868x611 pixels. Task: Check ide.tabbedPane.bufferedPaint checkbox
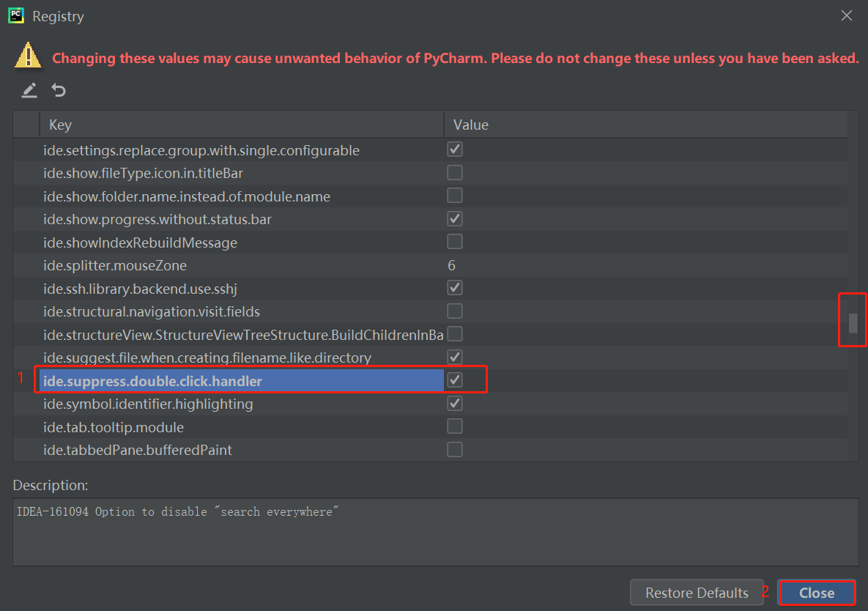pyautogui.click(x=454, y=449)
